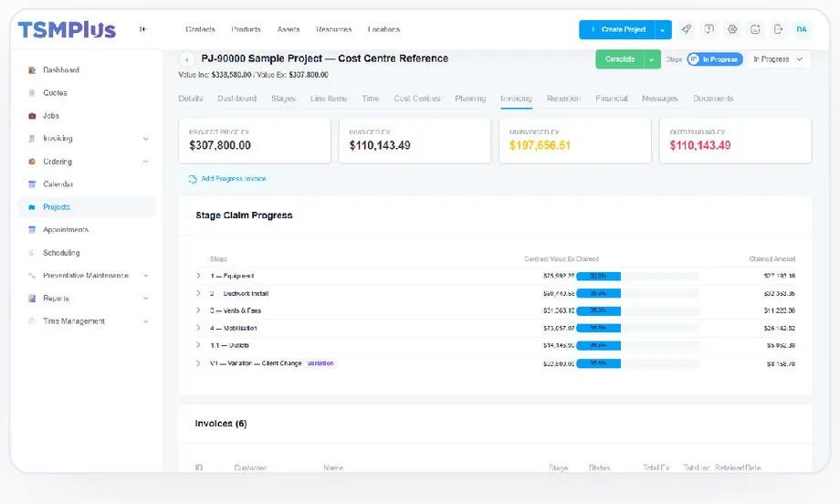Click the Dashboard sidebar icon

click(x=32, y=70)
